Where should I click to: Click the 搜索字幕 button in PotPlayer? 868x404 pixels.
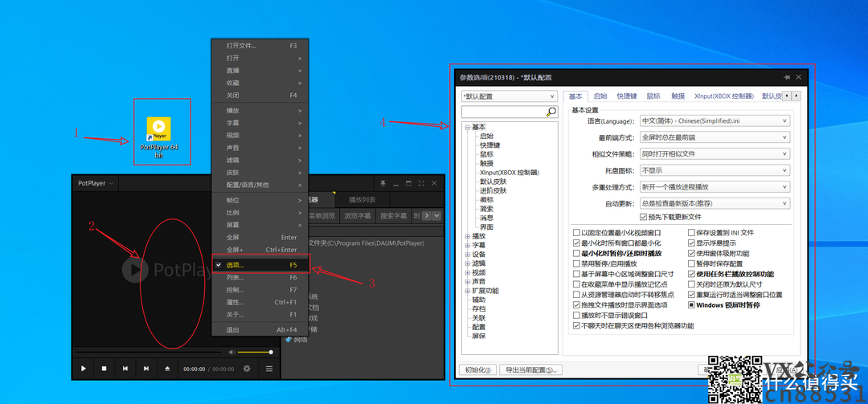[393, 216]
